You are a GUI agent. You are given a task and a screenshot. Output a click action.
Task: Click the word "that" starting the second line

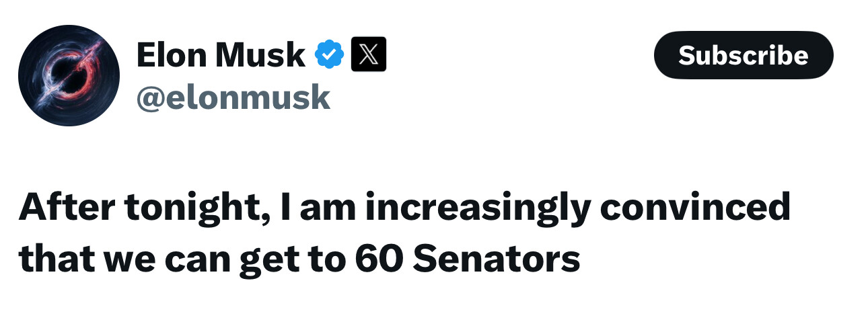pos(55,259)
